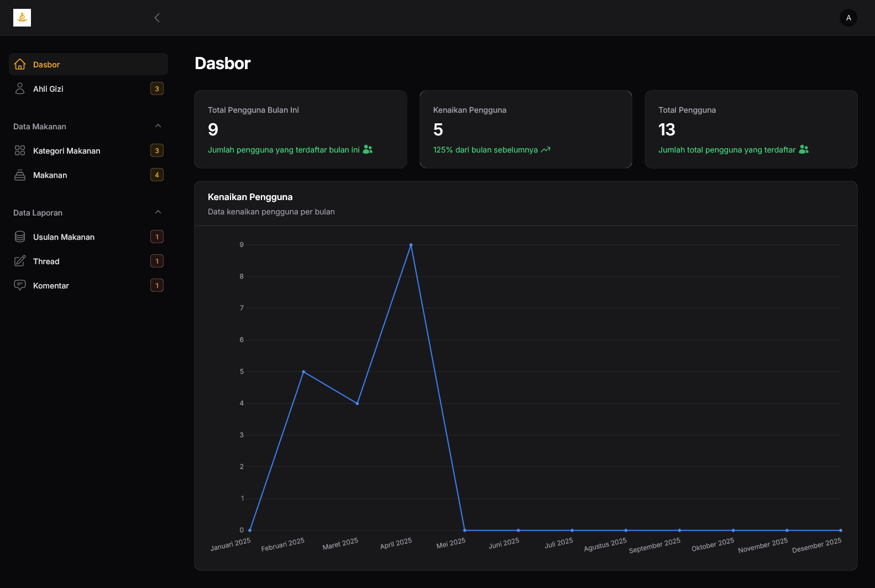Click the 'Data kenaikan pengguna per bulan' subtitle
The height and width of the screenshot is (588, 875).
click(x=271, y=212)
